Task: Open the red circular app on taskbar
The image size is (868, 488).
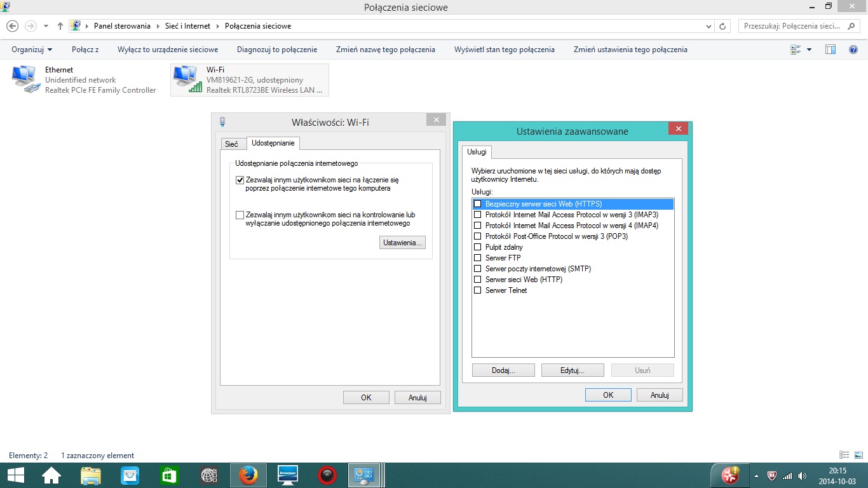Action: point(327,475)
